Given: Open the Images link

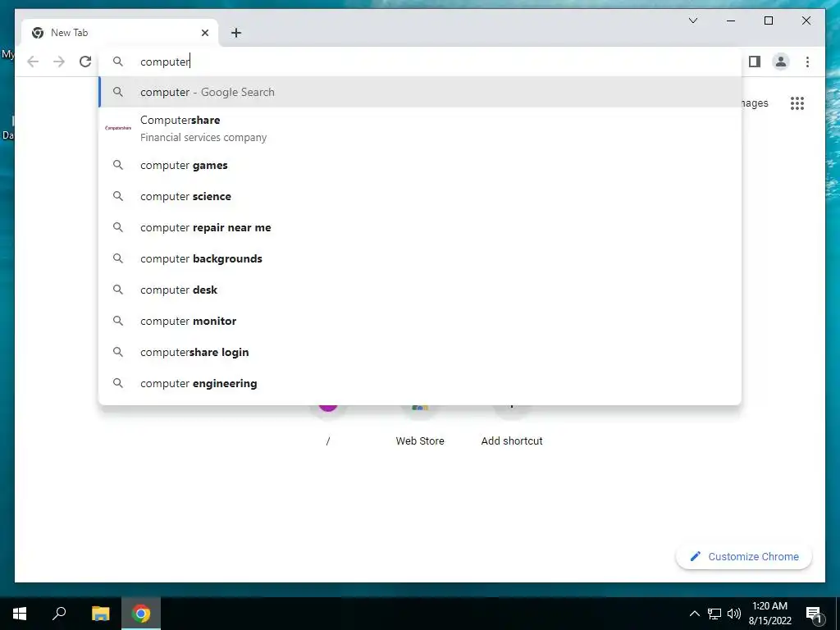Looking at the screenshot, I should [755, 103].
